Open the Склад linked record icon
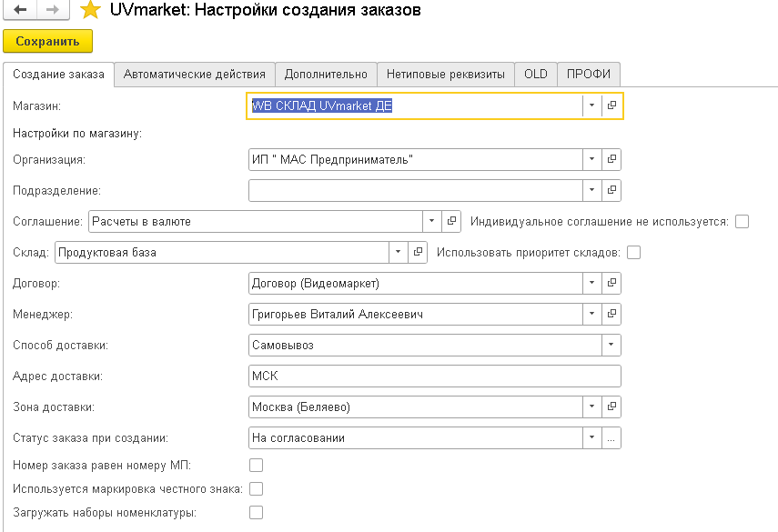 point(418,252)
